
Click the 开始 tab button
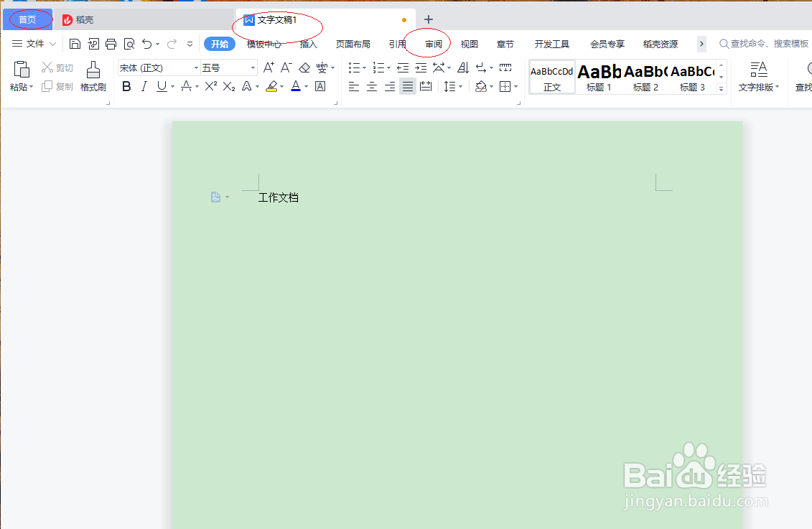click(220, 44)
